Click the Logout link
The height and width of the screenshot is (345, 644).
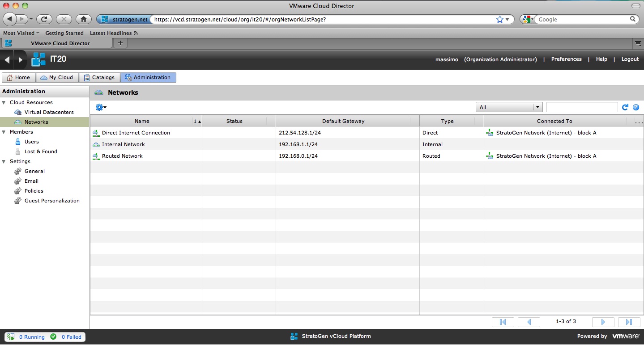coord(630,59)
